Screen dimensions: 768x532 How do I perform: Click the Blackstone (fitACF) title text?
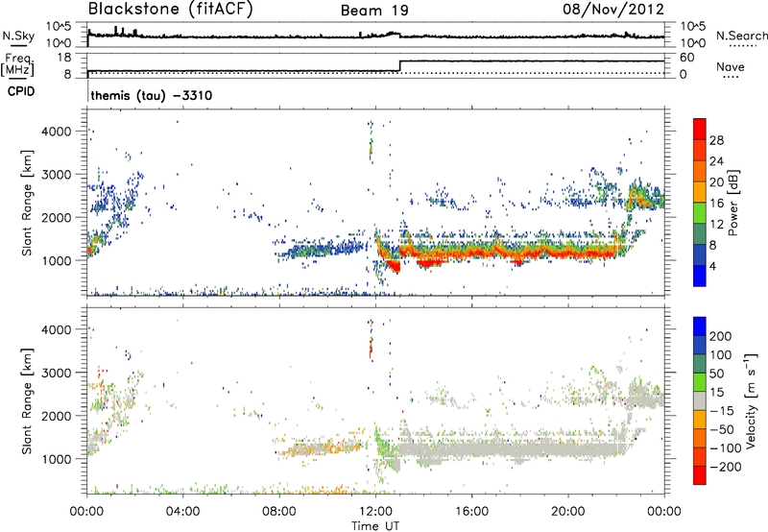click(x=170, y=9)
